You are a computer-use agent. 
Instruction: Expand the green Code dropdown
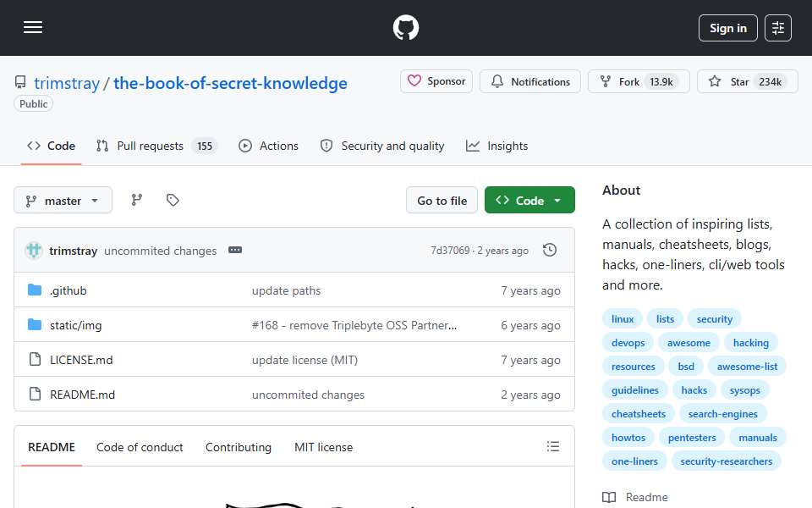(x=529, y=200)
